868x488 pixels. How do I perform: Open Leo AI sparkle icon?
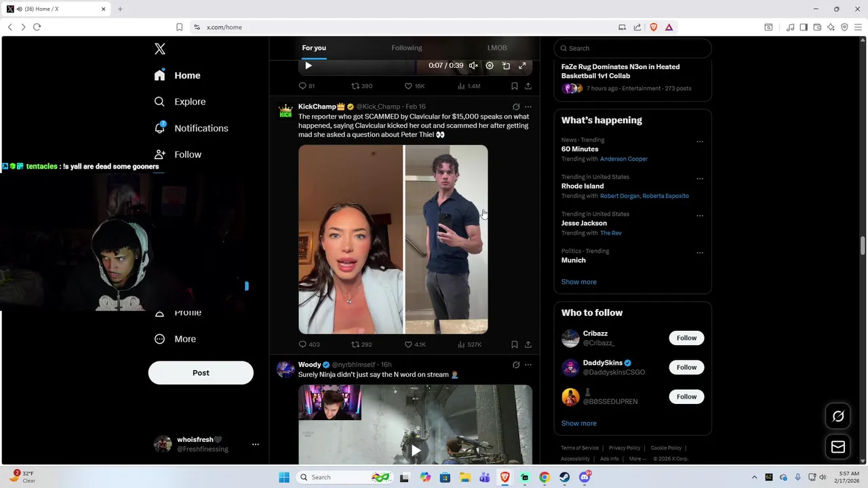831,27
